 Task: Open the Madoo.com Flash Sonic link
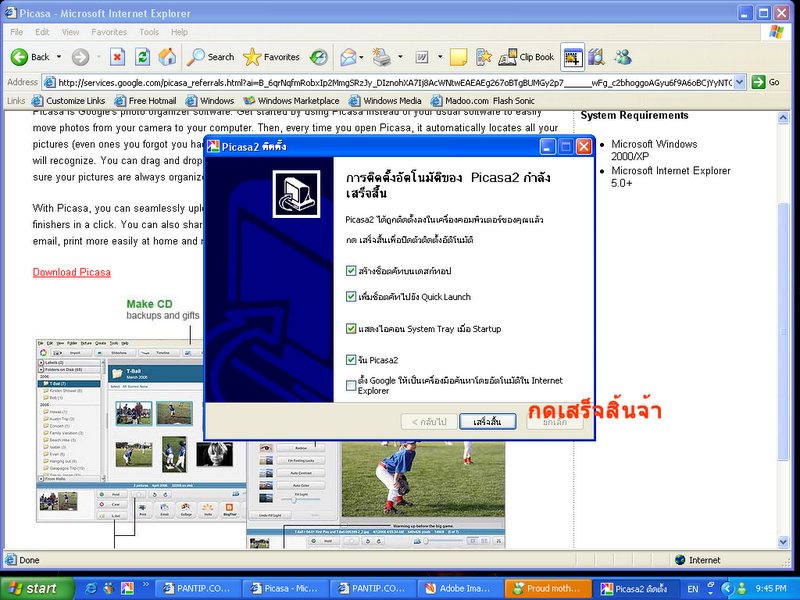pyautogui.click(x=483, y=101)
